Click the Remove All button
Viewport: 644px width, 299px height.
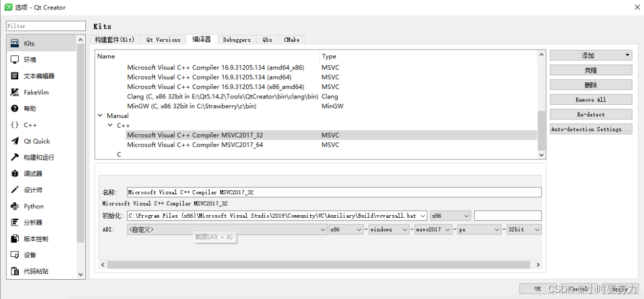click(591, 99)
